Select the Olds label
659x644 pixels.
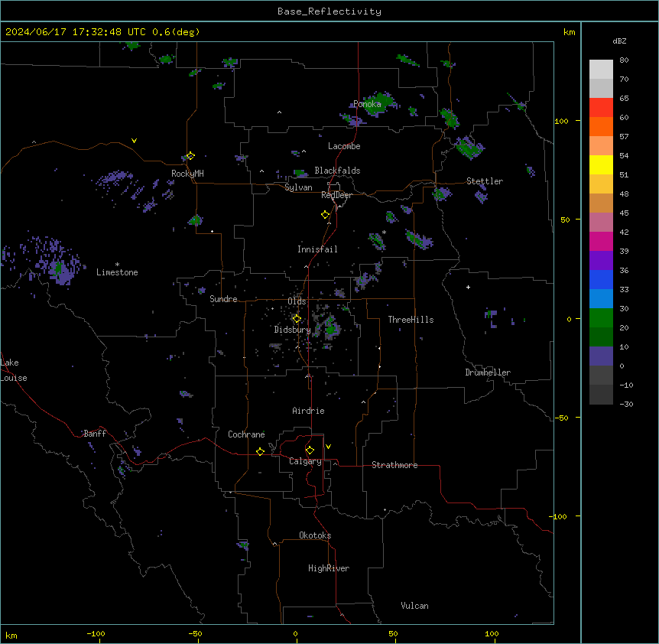(297, 301)
